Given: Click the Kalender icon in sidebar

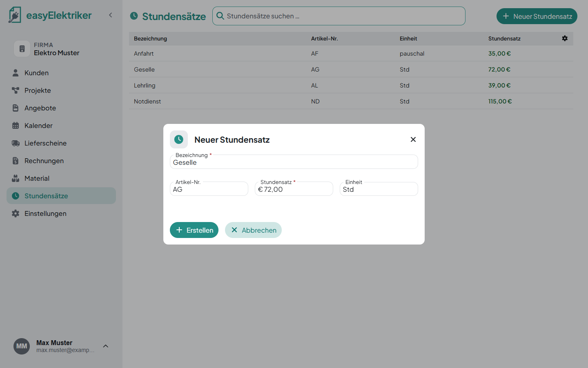Looking at the screenshot, I should pos(16,126).
